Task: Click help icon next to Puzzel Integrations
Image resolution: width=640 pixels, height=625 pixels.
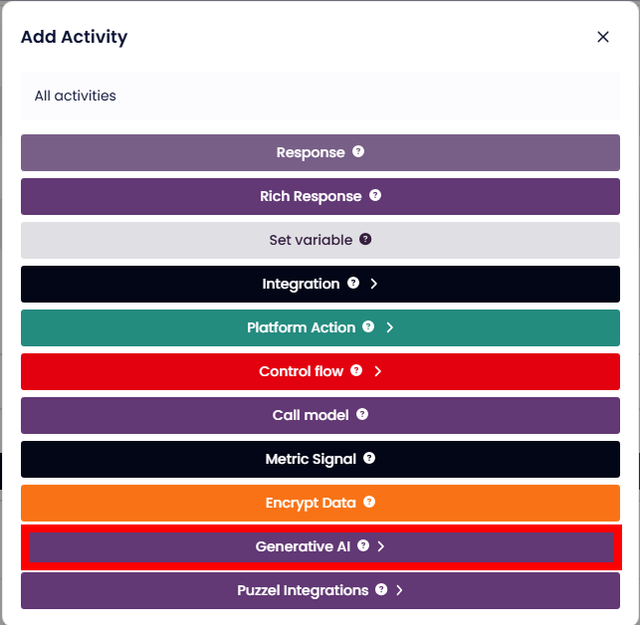Action: click(381, 590)
